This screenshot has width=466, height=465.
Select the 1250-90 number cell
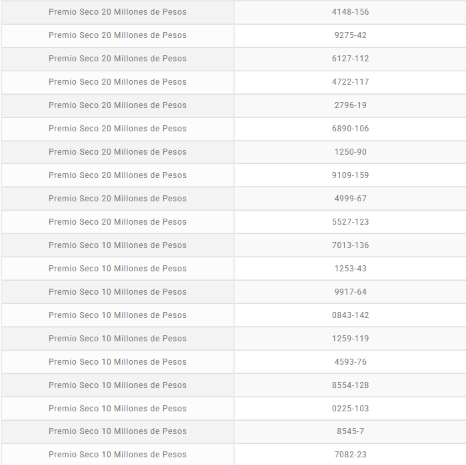[x=350, y=152]
